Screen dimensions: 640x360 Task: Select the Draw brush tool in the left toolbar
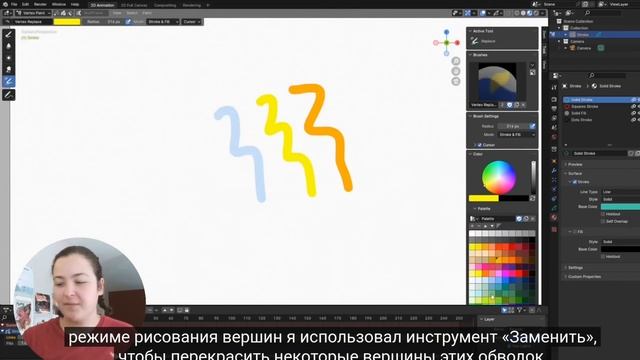pos(9,35)
